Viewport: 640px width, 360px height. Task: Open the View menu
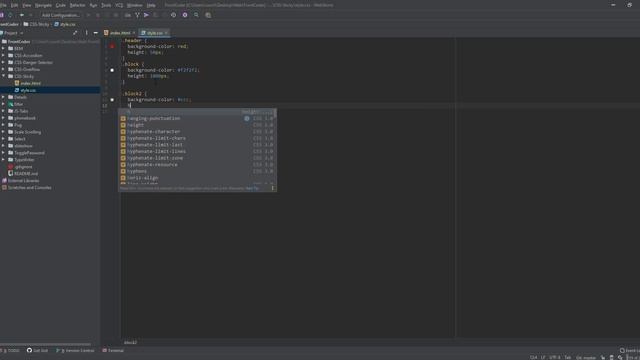point(27,5)
